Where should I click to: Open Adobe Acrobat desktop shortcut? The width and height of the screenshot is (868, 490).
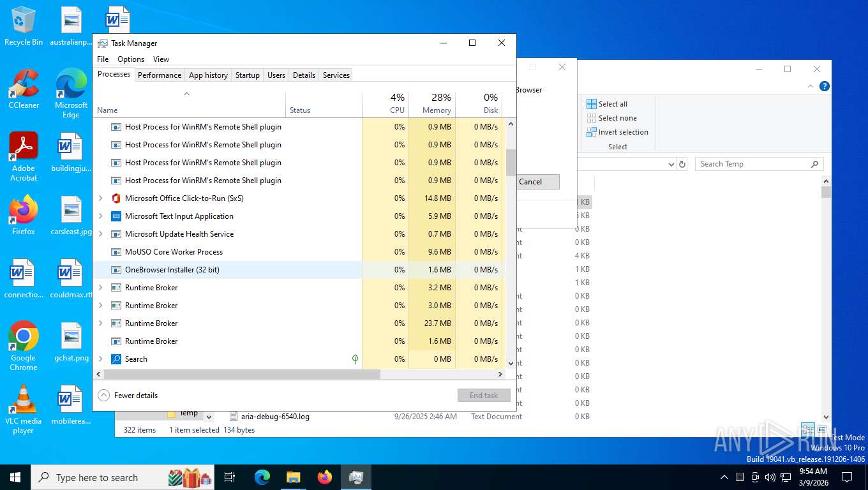click(x=24, y=157)
